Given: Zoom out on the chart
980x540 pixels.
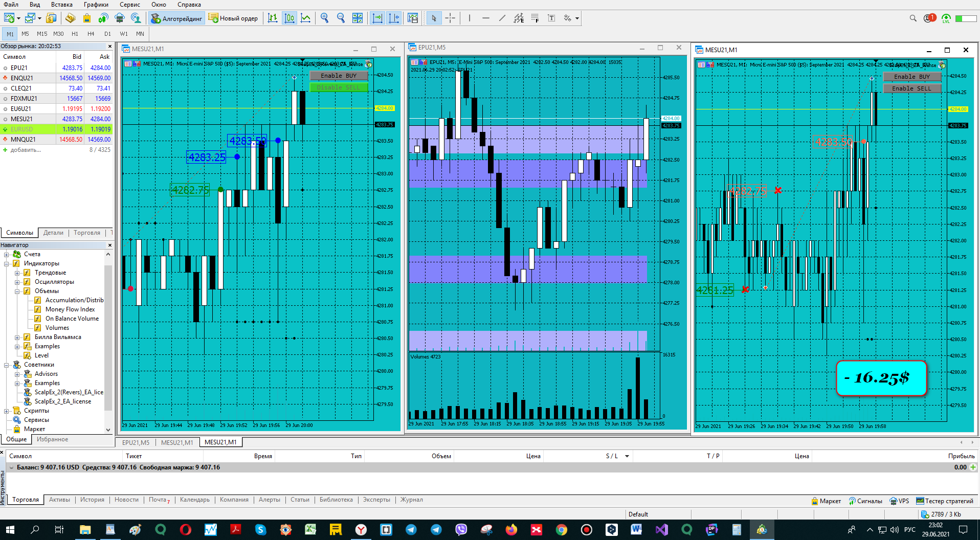Looking at the screenshot, I should coord(341,18).
